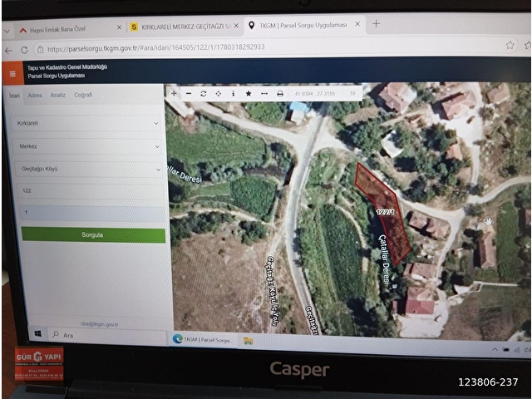Open a new browser tab with the plus
The image size is (532, 399).
click(x=376, y=24)
